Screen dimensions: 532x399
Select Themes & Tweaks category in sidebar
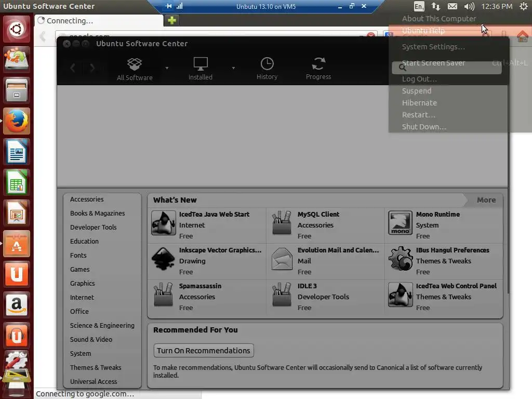click(x=96, y=367)
